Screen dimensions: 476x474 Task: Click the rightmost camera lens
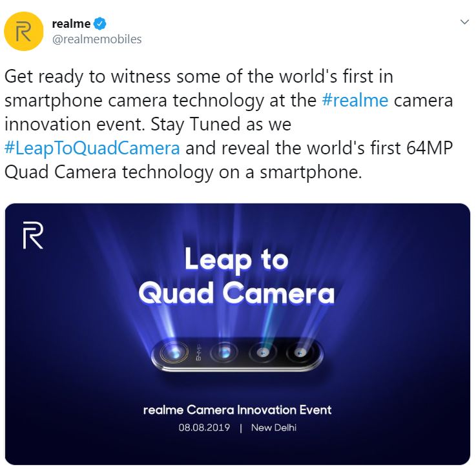point(300,353)
